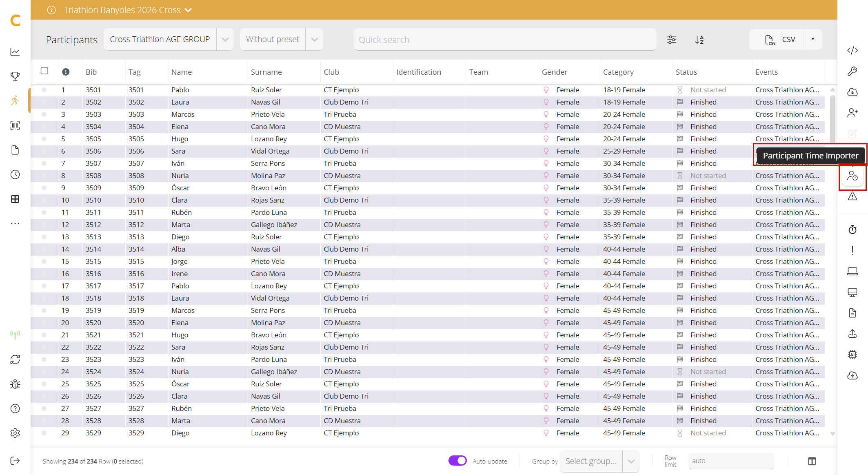Select row 6 marker for Sara Vidal Ortega
Viewport: 868px width, 475px height.
pyautogui.click(x=44, y=151)
